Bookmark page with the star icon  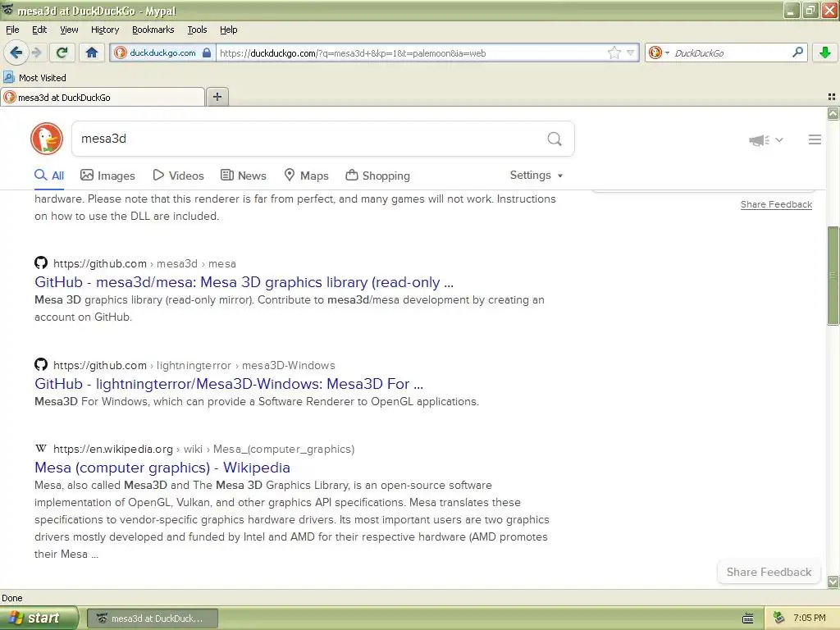614,52
